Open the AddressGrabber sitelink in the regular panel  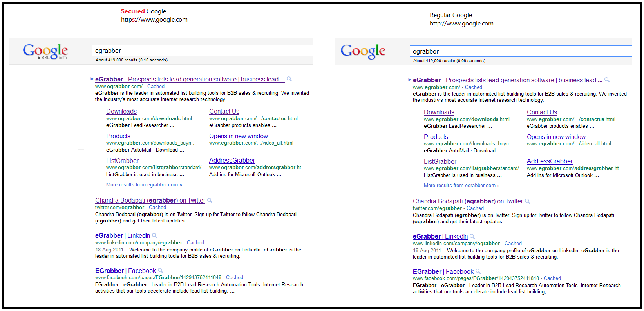[550, 161]
